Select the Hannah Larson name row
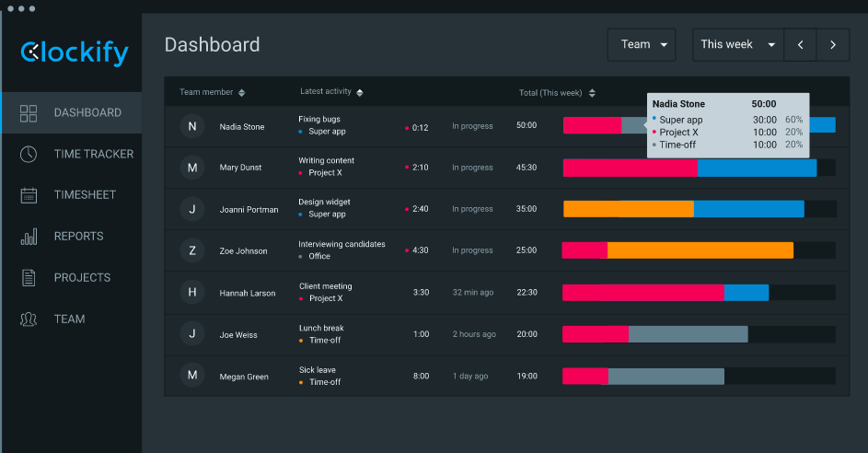Viewport: 868px width, 453px height. click(x=247, y=293)
